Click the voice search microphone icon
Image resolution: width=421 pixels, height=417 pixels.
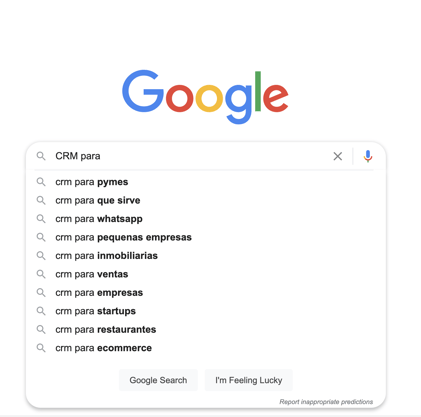pos(368,156)
